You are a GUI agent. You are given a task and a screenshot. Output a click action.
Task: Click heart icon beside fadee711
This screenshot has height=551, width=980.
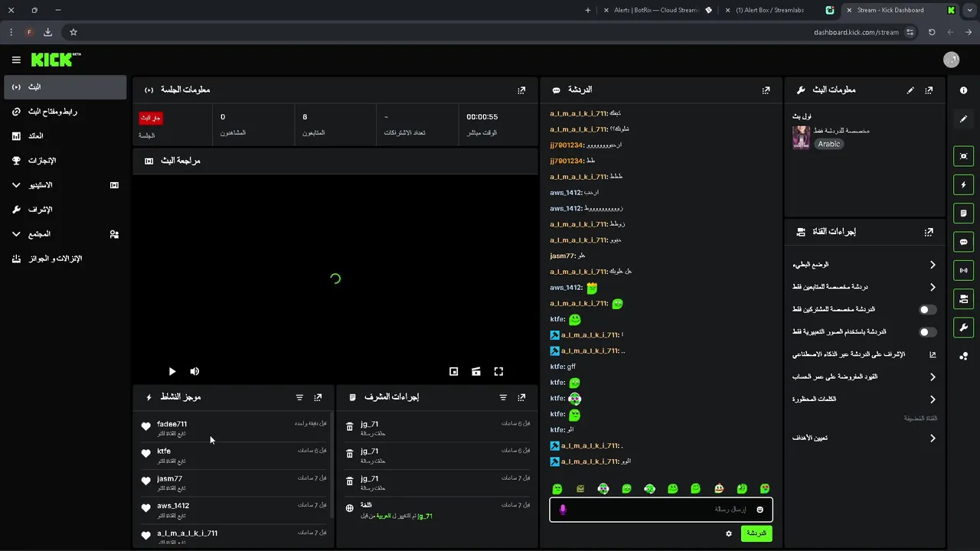[145, 427]
